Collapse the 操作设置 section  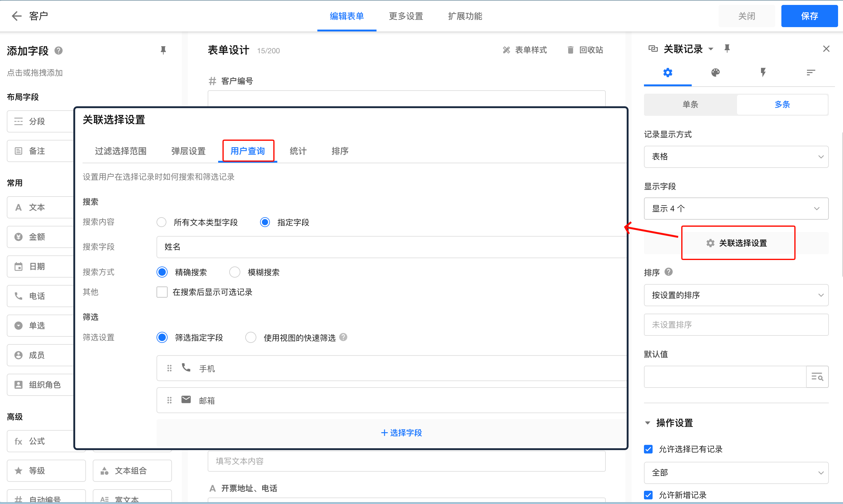[647, 423]
